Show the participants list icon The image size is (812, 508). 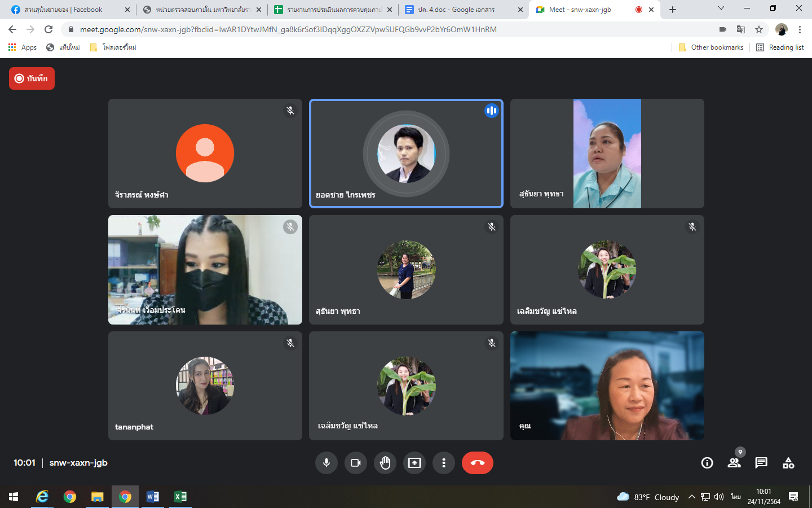tap(734, 463)
